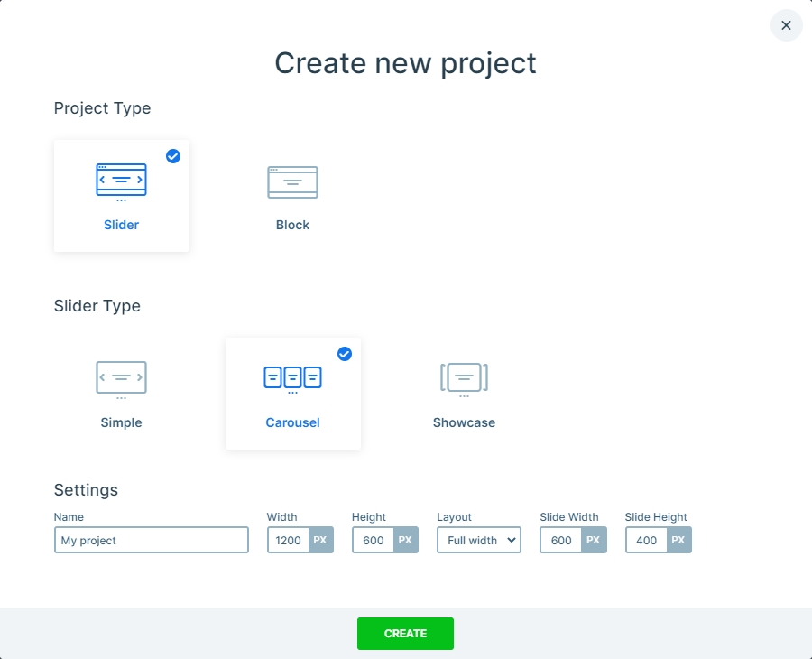Screen dimensions: 812x659
Task: Click the Slider Type heading
Action: [x=97, y=306]
